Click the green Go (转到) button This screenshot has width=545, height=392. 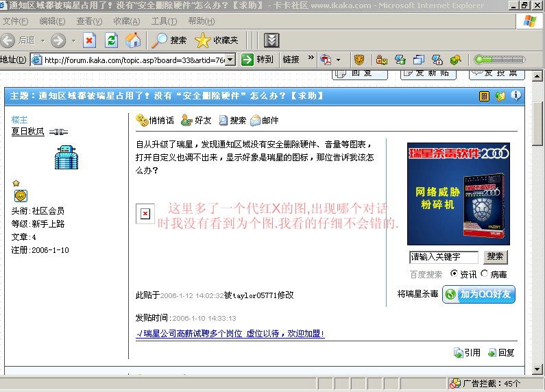pyautogui.click(x=257, y=60)
